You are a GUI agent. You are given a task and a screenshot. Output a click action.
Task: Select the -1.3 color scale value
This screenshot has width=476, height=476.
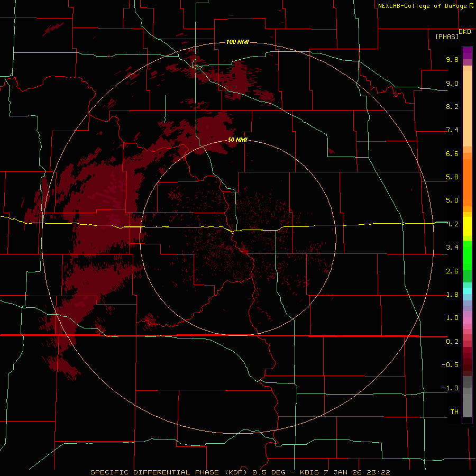click(x=450, y=388)
